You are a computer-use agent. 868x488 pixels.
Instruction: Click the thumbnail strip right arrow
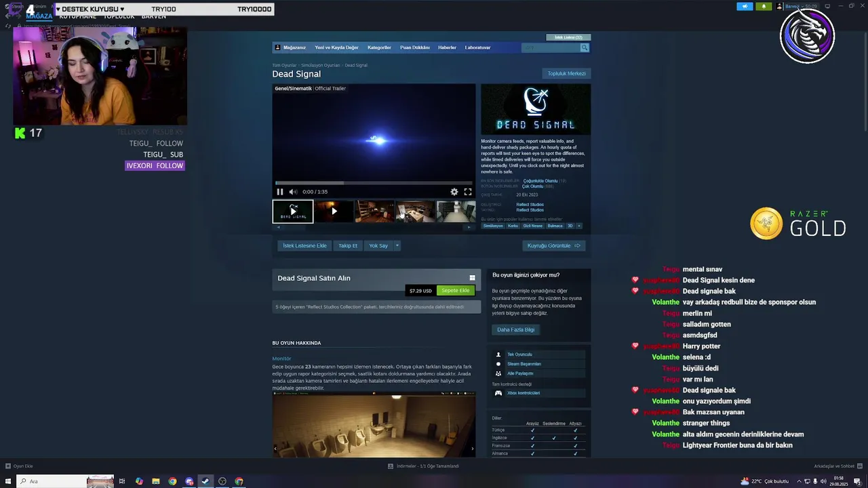point(469,227)
